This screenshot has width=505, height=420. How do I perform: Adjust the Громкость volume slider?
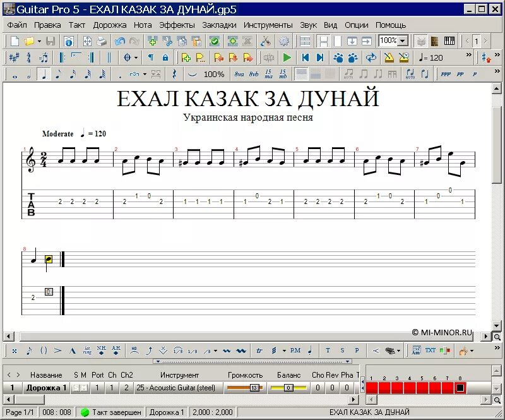(245, 388)
